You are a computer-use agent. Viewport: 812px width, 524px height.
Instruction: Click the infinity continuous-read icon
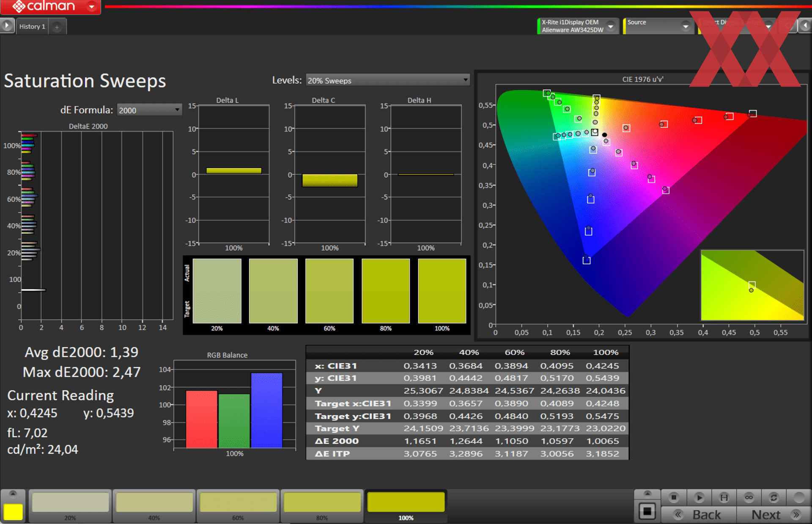point(749,497)
